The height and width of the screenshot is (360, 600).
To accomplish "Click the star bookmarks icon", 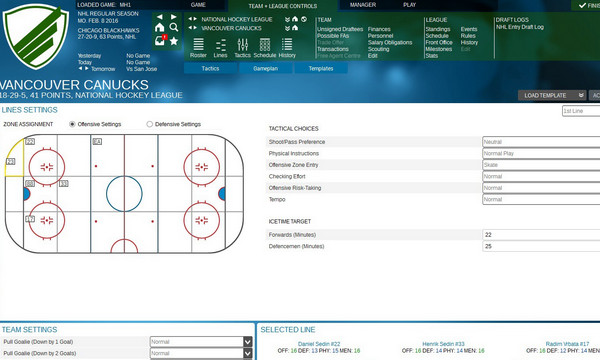I will tap(174, 41).
